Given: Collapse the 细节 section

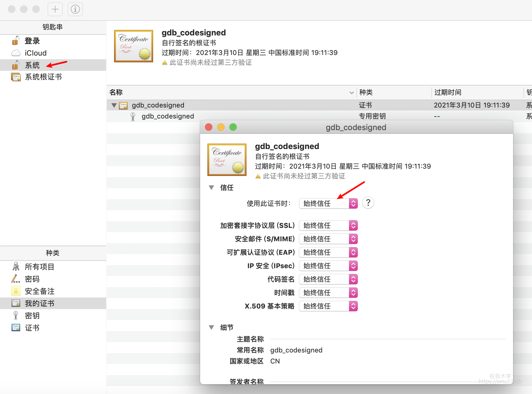Looking at the screenshot, I should pos(211,327).
